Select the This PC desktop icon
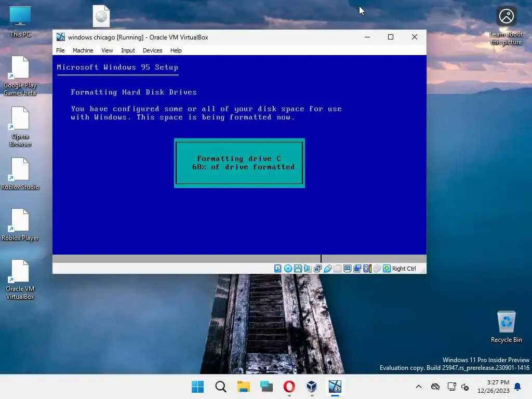The height and width of the screenshot is (399, 532). 20,22
